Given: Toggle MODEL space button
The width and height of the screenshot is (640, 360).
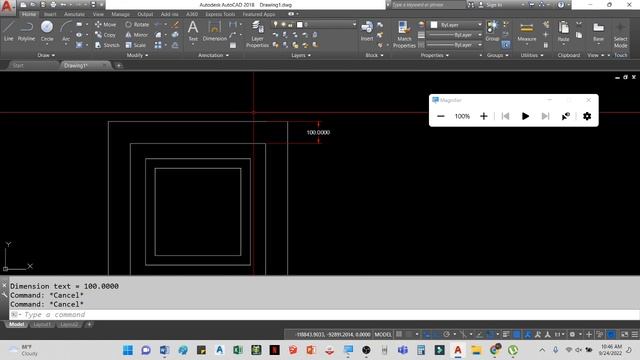Looking at the screenshot, I should (x=383, y=334).
